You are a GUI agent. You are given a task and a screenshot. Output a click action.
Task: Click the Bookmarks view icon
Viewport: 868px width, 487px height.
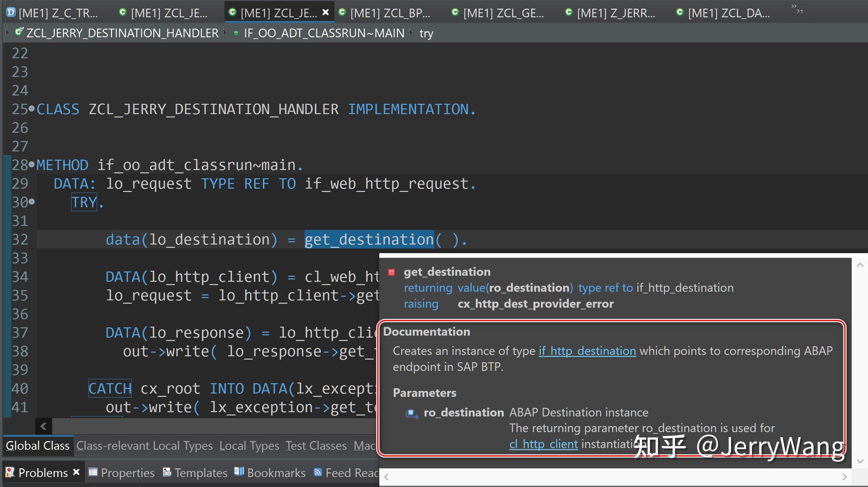pyautogui.click(x=239, y=472)
